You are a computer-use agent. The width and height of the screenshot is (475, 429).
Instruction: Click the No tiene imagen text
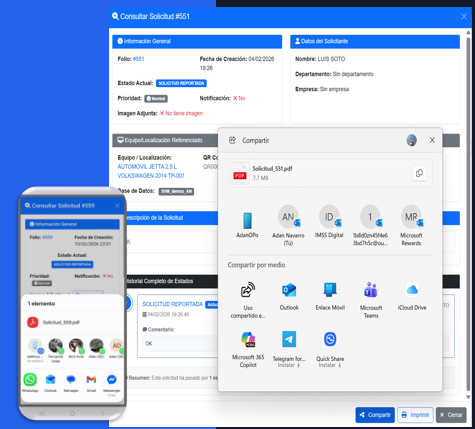pyautogui.click(x=184, y=113)
